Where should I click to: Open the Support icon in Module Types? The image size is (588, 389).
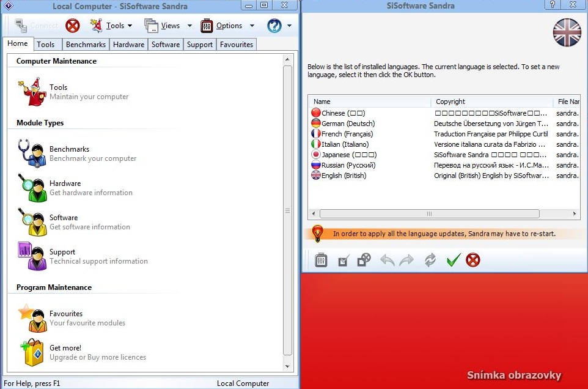[x=32, y=256]
